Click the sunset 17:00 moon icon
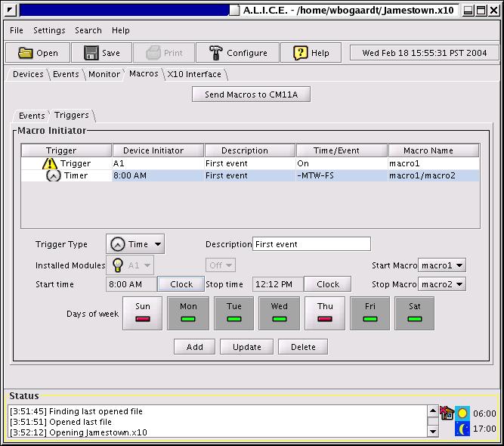 [462, 429]
